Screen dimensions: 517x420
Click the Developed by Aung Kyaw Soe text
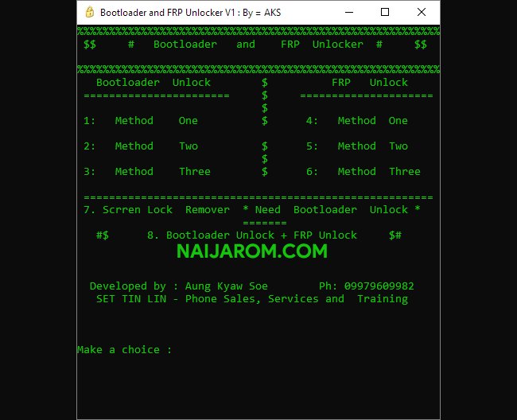pyautogui.click(x=179, y=286)
